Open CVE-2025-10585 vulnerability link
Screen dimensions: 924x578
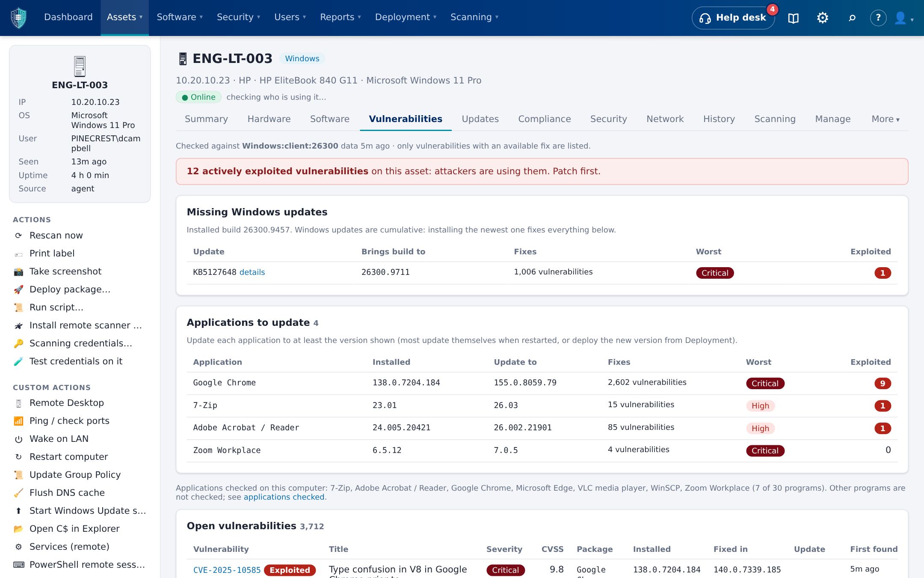227,570
